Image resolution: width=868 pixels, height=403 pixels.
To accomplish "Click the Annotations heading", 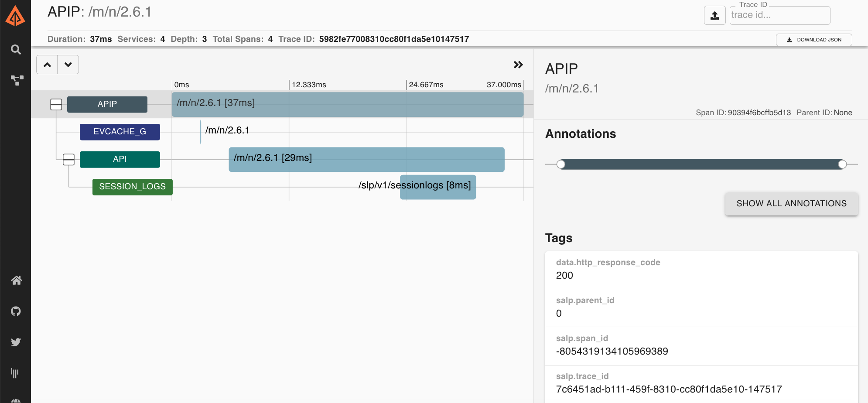I will point(581,134).
